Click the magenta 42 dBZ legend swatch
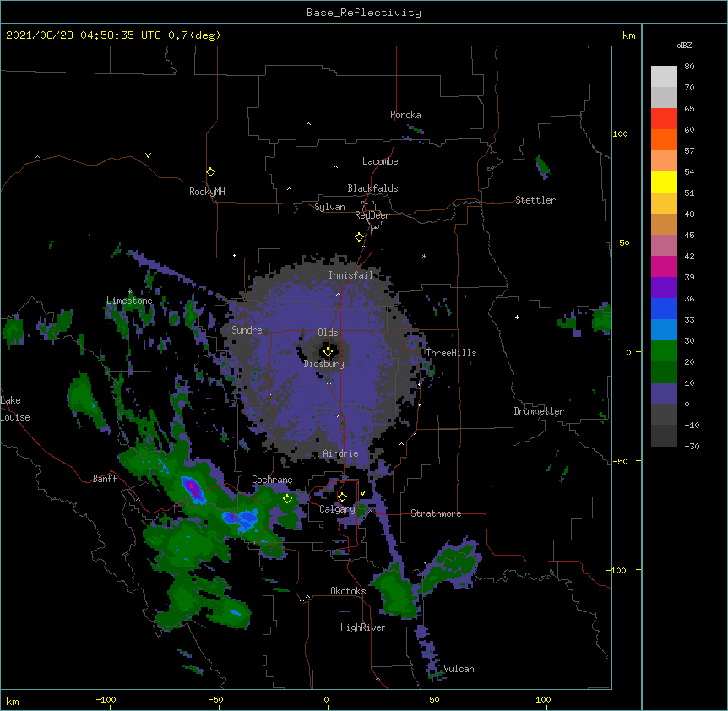 pyautogui.click(x=664, y=266)
